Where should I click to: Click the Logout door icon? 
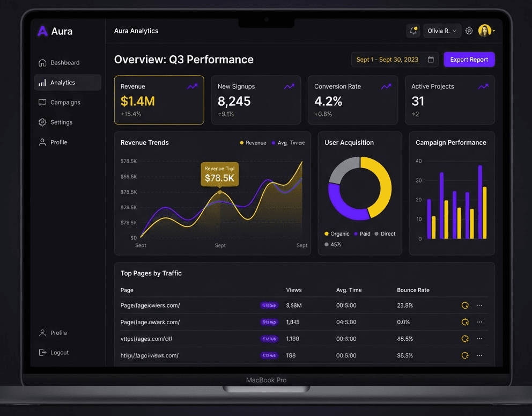pyautogui.click(x=42, y=353)
